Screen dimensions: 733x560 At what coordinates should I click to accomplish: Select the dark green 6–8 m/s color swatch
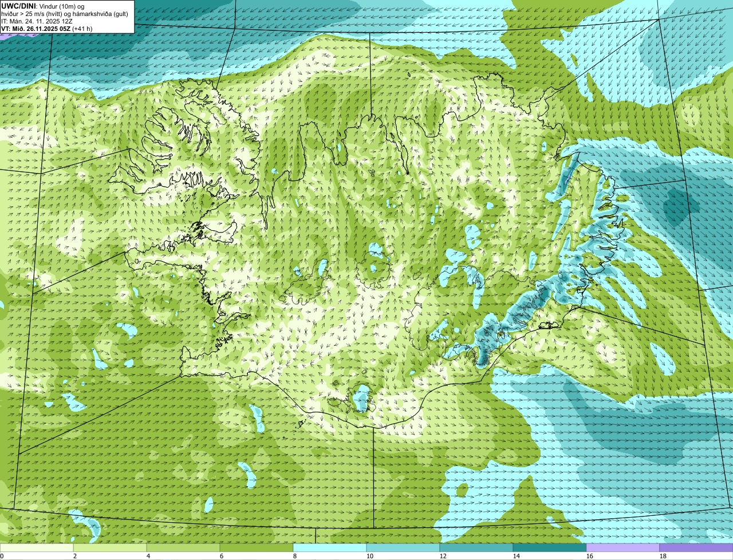pyautogui.click(x=257, y=548)
